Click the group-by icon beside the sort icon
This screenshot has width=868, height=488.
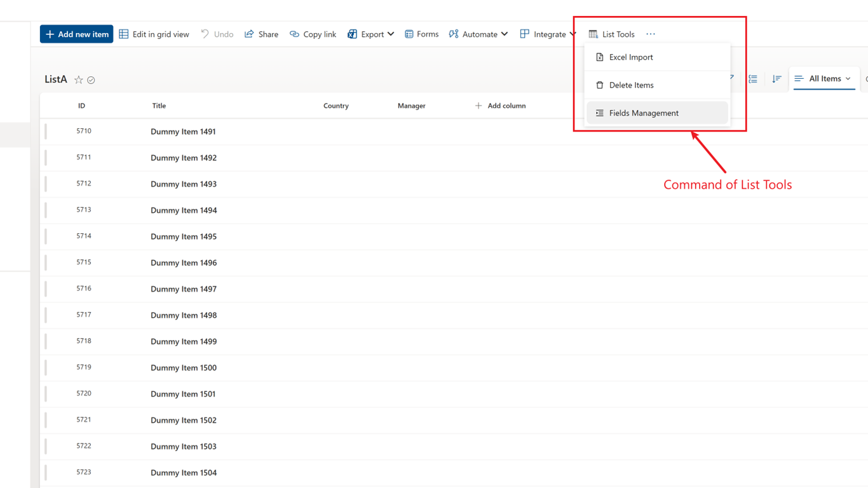click(x=753, y=79)
